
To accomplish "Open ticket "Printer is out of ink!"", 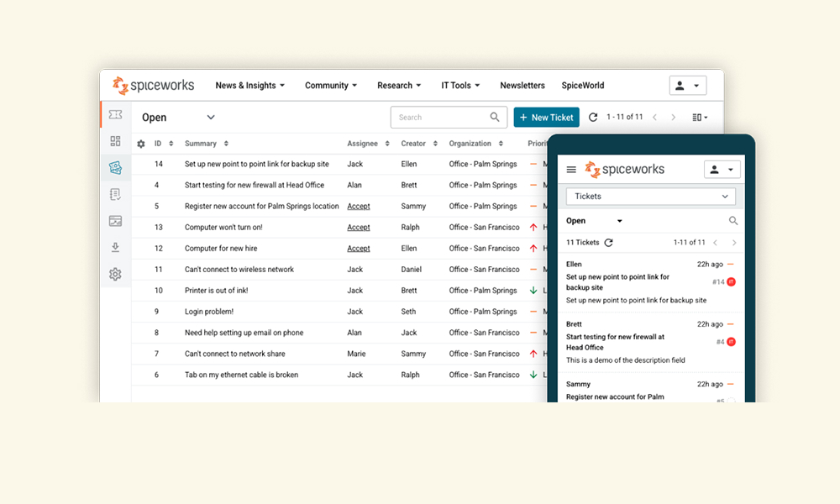I will coord(217,291).
